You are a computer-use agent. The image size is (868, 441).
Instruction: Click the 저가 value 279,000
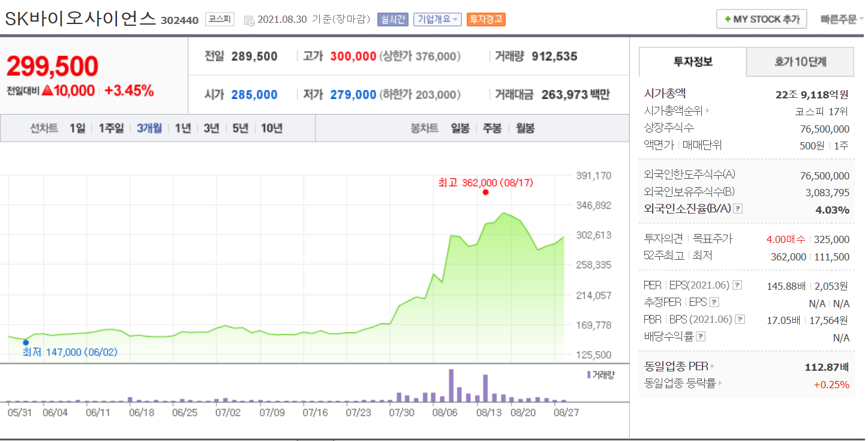[353, 95]
